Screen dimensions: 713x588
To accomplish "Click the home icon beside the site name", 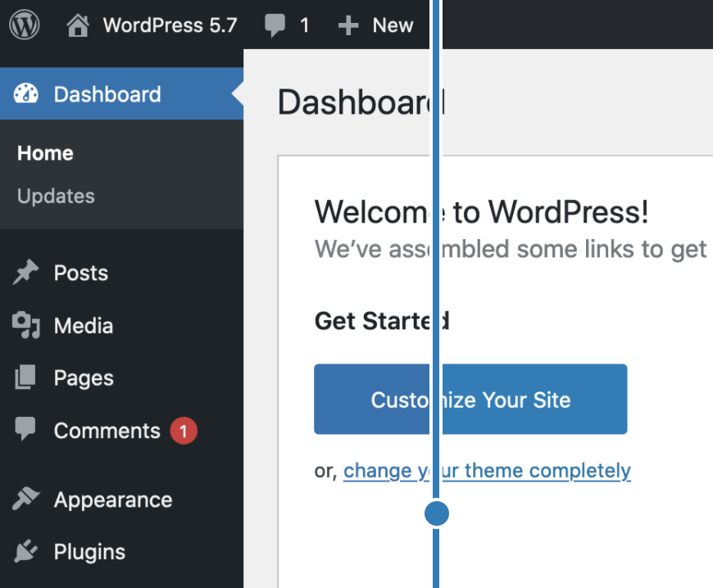I will click(x=78, y=25).
